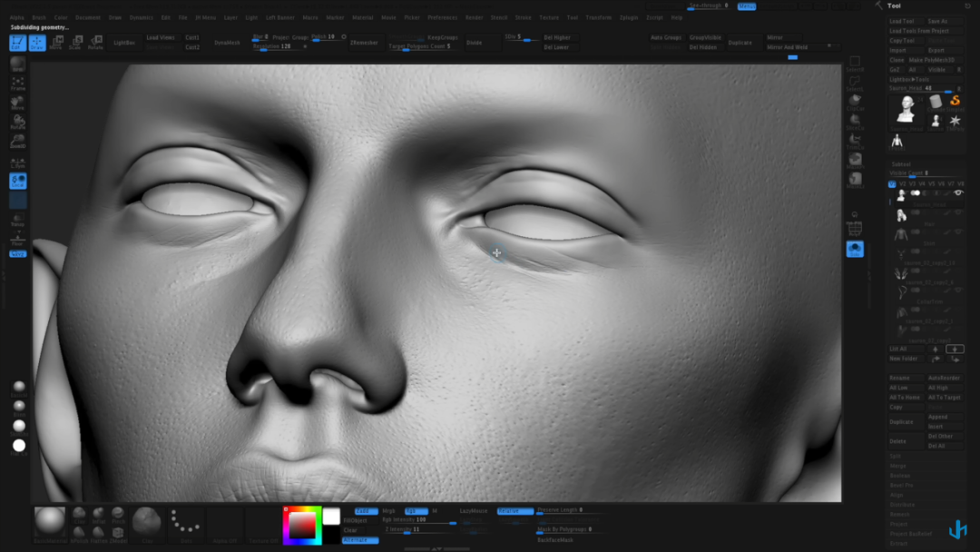The width and height of the screenshot is (980, 552).
Task: Enable LazyMouse
Action: (x=474, y=511)
